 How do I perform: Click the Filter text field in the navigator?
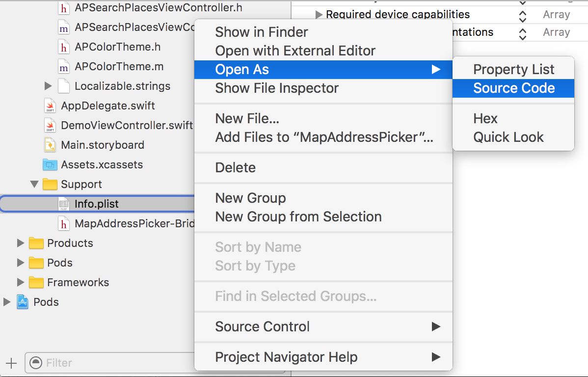pyautogui.click(x=113, y=363)
